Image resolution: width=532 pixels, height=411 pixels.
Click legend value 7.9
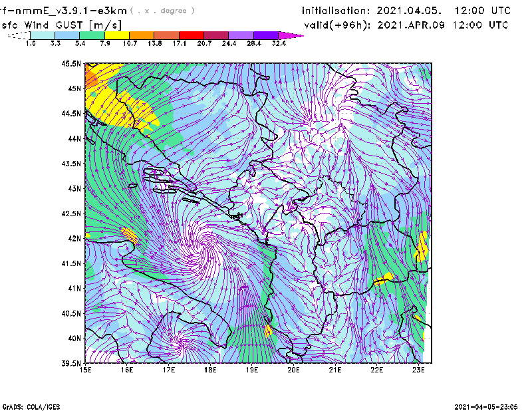click(105, 43)
